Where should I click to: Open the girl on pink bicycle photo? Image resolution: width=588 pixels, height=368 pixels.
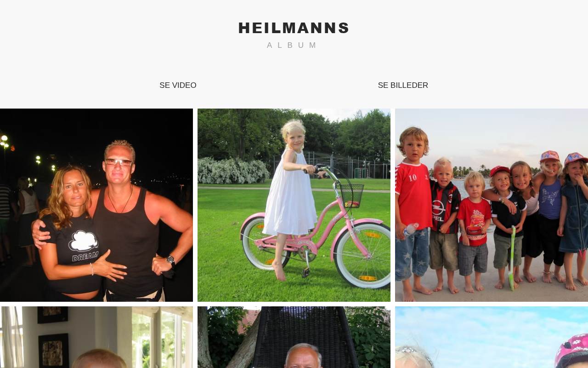(x=294, y=205)
